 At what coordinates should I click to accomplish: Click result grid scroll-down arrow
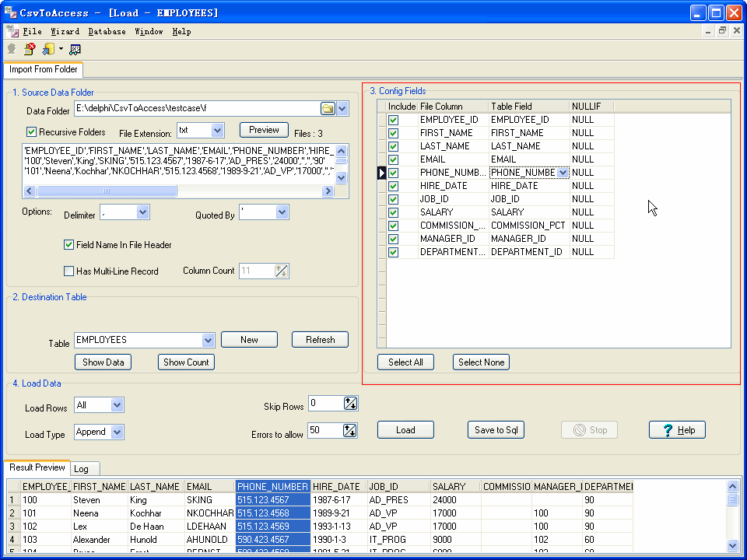[x=733, y=545]
